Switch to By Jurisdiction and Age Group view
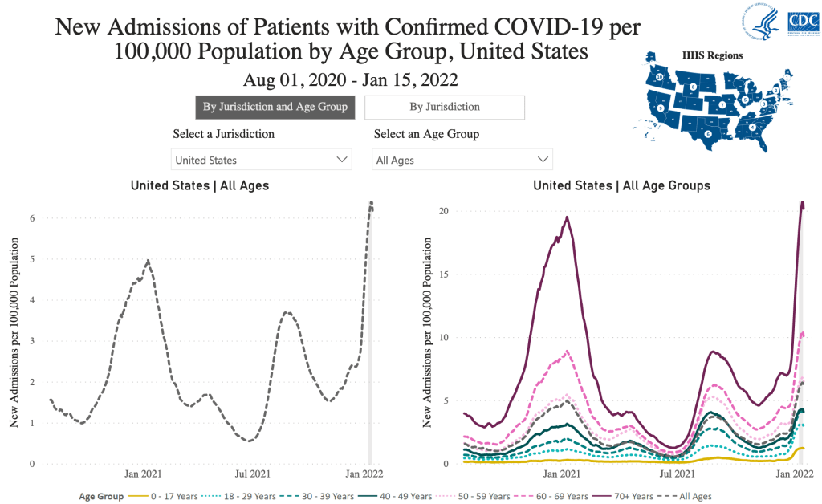822x504 pixels. 275,107
